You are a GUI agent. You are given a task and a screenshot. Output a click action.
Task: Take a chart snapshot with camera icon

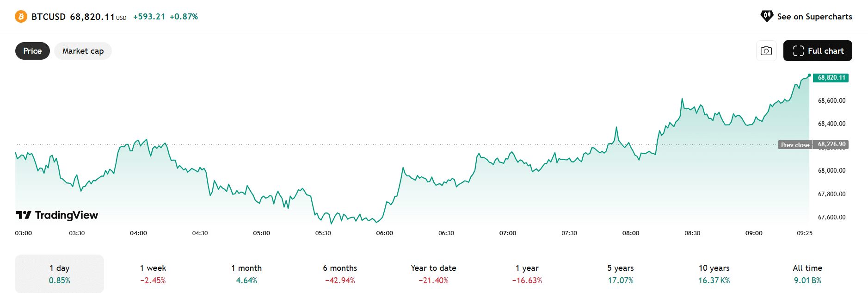(766, 51)
